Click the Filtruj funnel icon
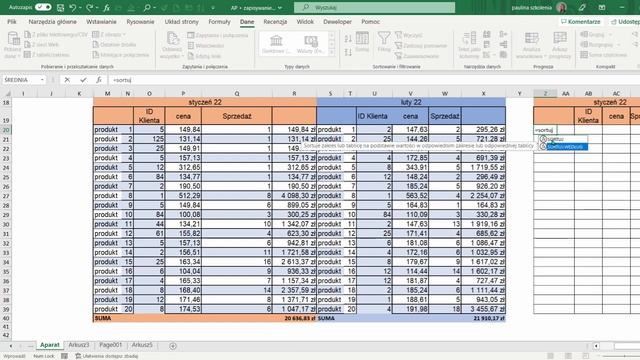Viewport: 640px width, 360px height. 384,42
